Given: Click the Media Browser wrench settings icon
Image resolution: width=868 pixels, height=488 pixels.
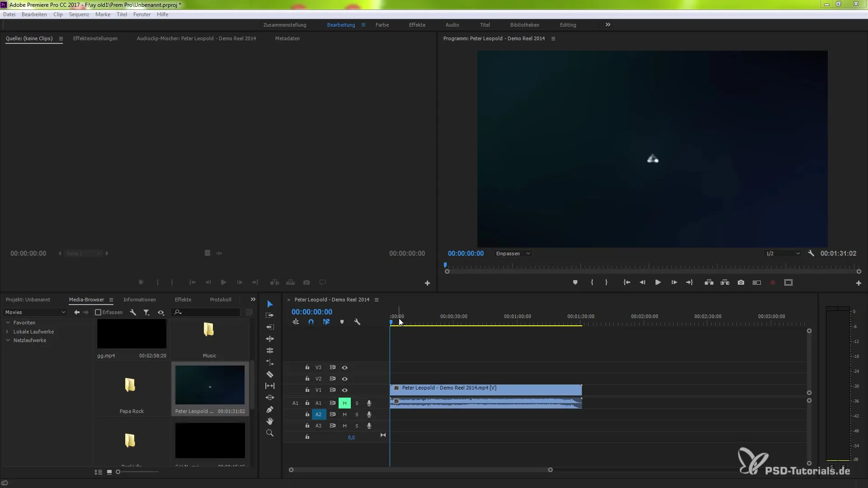Looking at the screenshot, I should tap(133, 312).
